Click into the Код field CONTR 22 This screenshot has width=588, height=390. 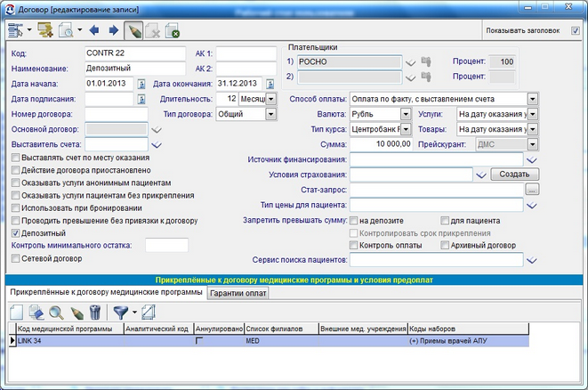pos(135,53)
